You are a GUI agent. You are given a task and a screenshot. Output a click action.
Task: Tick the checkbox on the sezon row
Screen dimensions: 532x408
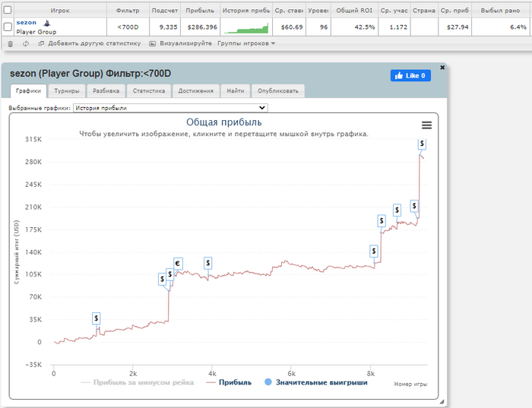pos(8,27)
